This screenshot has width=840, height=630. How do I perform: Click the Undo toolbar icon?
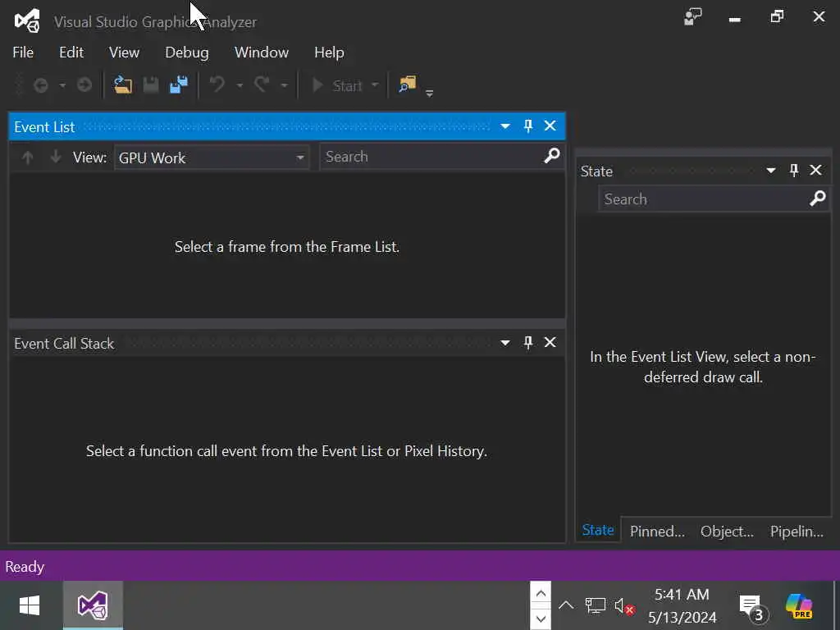pyautogui.click(x=217, y=84)
